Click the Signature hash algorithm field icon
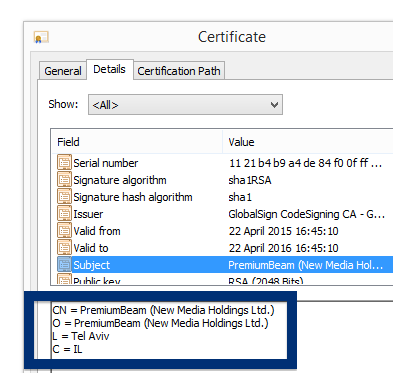 pos(64,197)
